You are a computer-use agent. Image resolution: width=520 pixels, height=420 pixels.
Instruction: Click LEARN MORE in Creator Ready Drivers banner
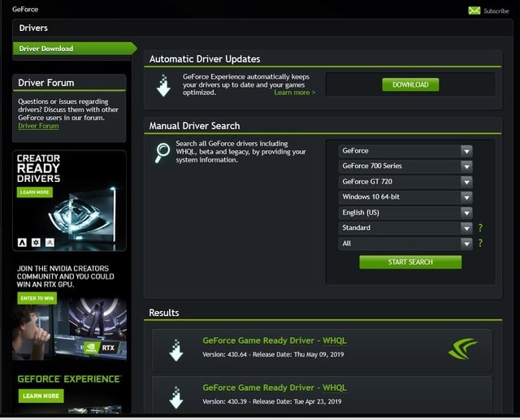pos(34,193)
